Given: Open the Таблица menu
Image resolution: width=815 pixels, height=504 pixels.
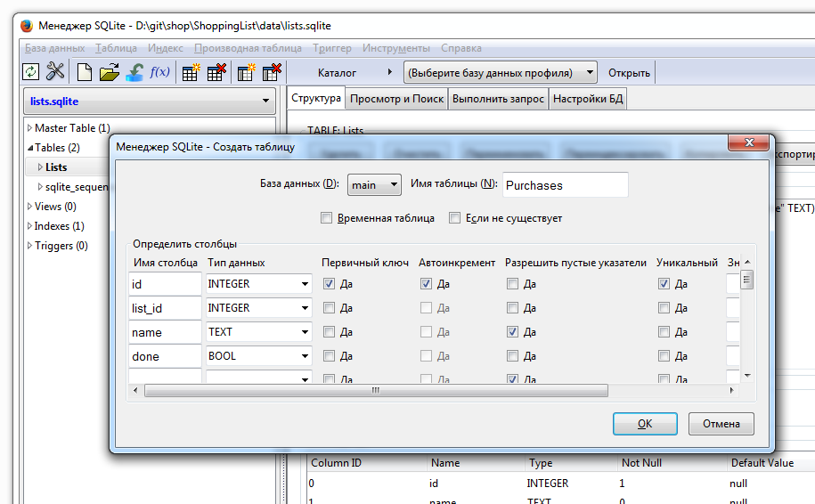Looking at the screenshot, I should point(116,48).
